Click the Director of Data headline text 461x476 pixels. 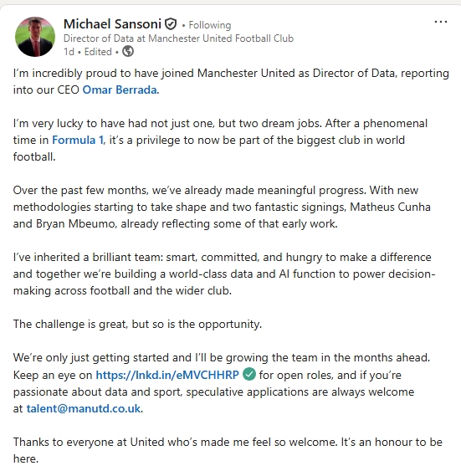click(x=178, y=38)
